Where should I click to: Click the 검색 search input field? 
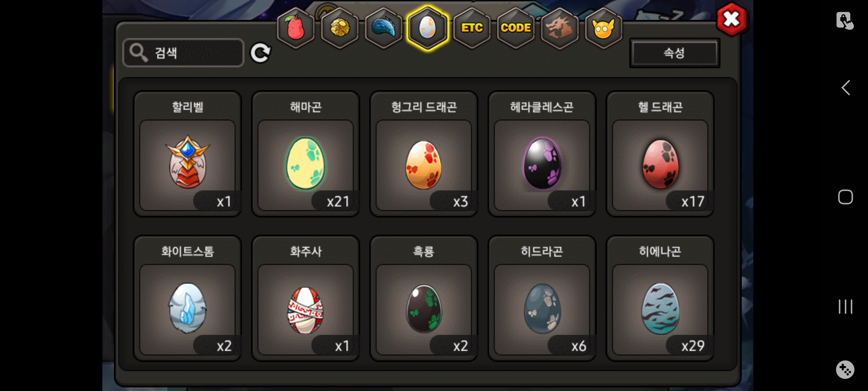183,53
